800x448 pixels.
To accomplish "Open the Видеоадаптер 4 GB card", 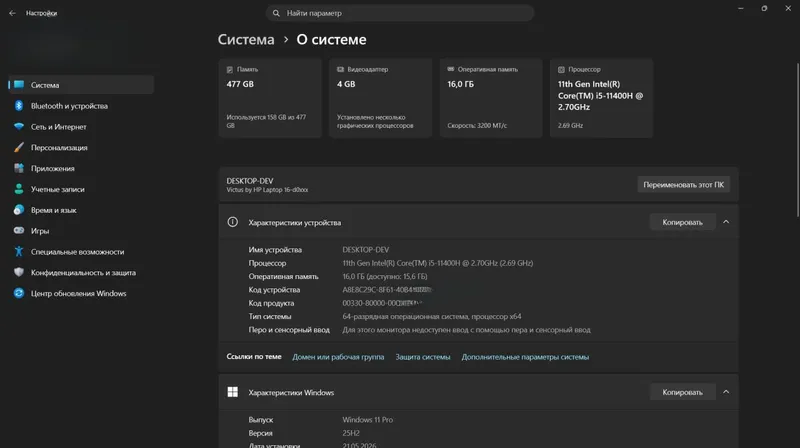I will pyautogui.click(x=381, y=98).
